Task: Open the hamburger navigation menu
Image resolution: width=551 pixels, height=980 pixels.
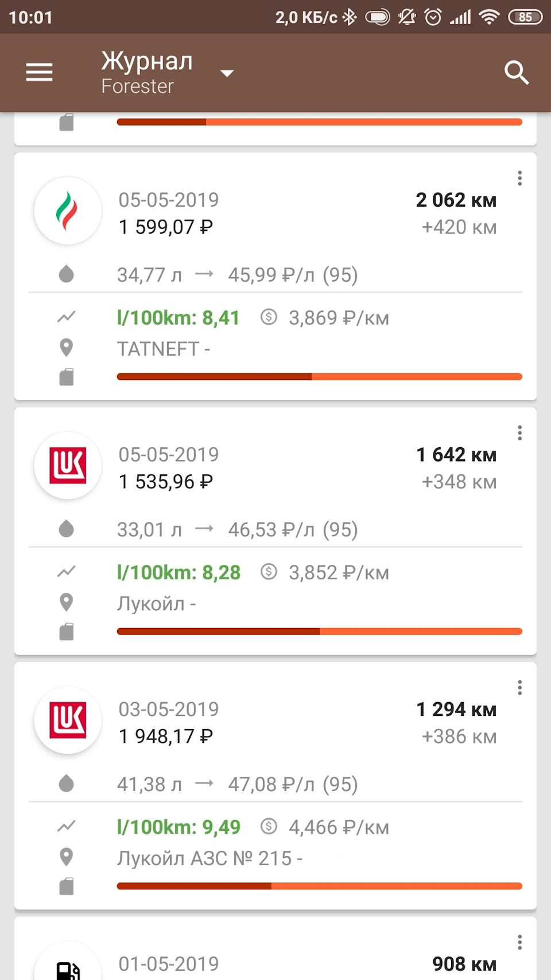Action: tap(39, 72)
